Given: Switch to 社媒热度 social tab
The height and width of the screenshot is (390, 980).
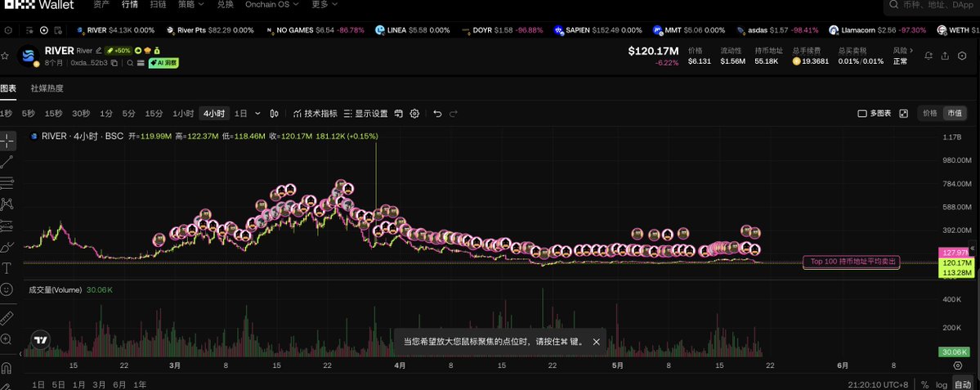Looking at the screenshot, I should point(47,88).
